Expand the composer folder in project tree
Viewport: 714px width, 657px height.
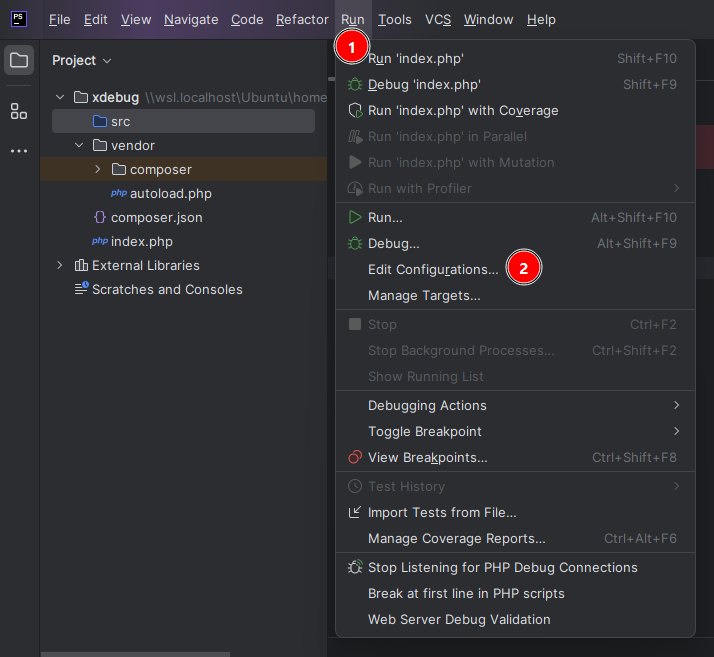coord(97,169)
